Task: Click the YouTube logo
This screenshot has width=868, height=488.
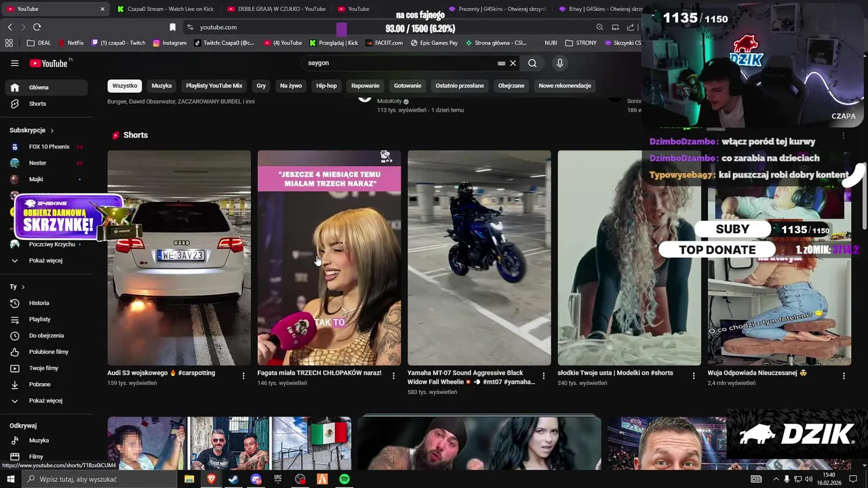Action: pos(50,63)
